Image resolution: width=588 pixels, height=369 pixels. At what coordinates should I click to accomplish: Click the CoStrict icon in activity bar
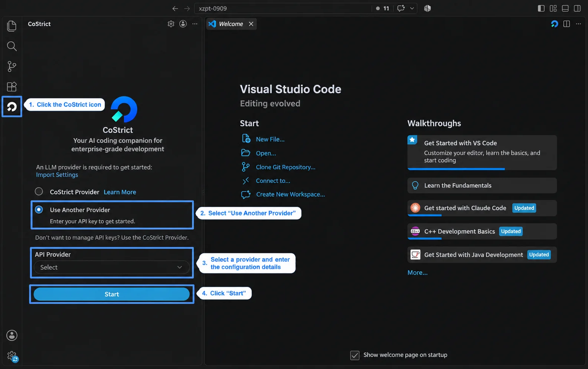[x=12, y=107]
